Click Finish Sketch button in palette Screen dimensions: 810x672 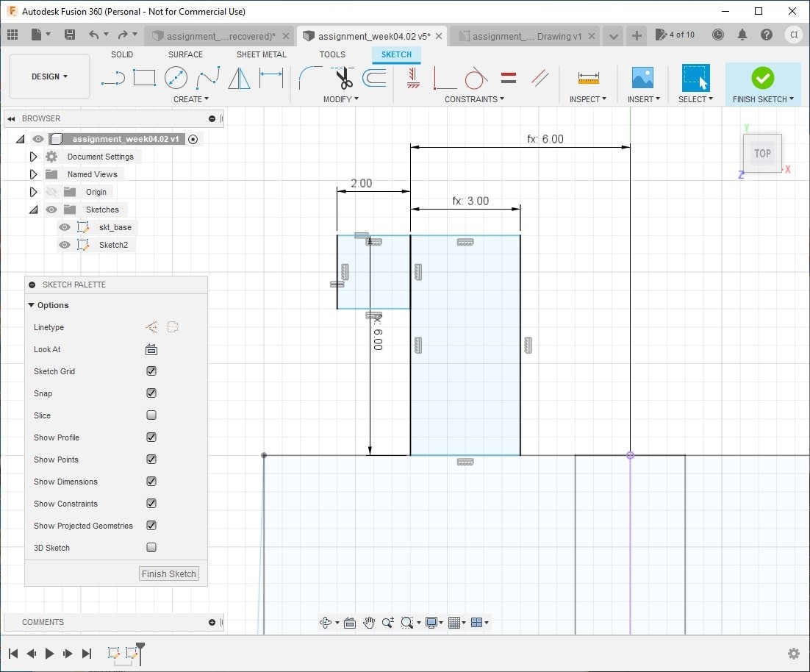tap(169, 574)
